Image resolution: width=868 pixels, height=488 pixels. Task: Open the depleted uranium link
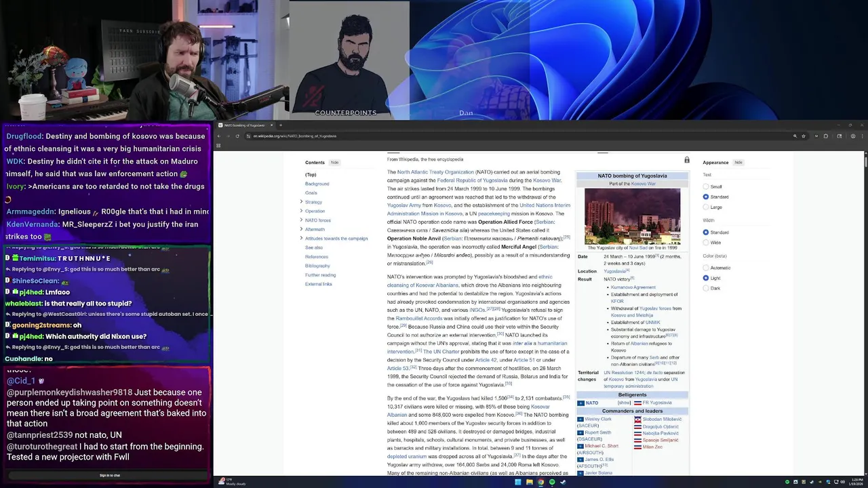(x=406, y=455)
